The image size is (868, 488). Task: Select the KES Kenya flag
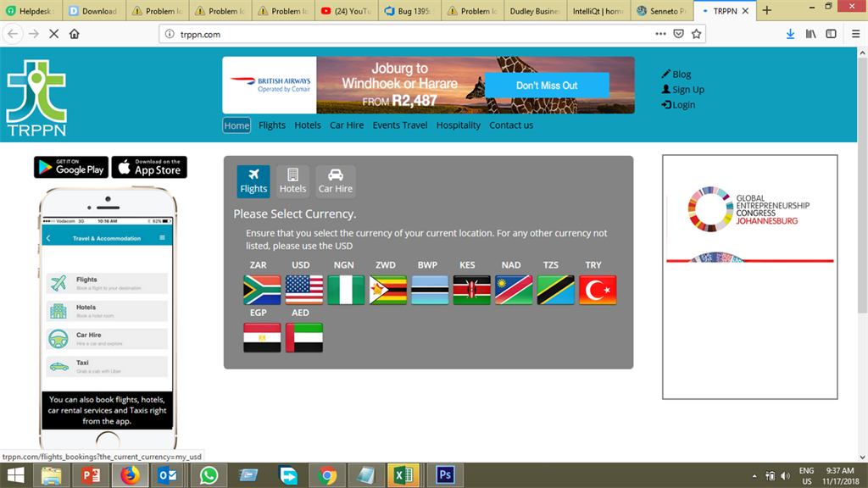[471, 290]
